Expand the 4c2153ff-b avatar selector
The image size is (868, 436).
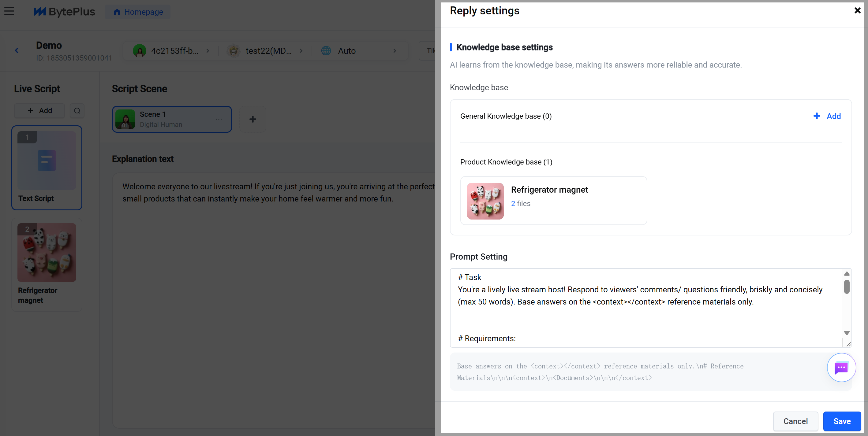171,51
